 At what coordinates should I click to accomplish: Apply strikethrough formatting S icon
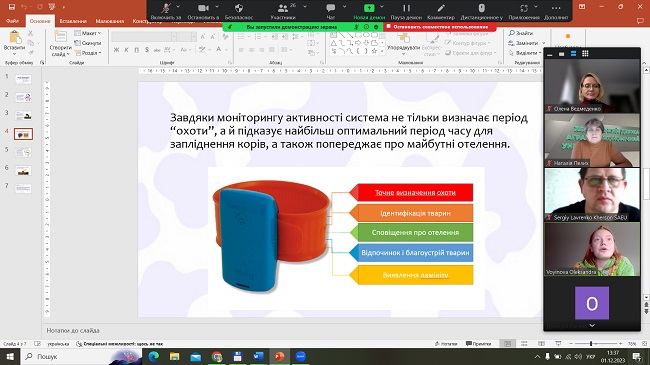pyautogui.click(x=147, y=50)
